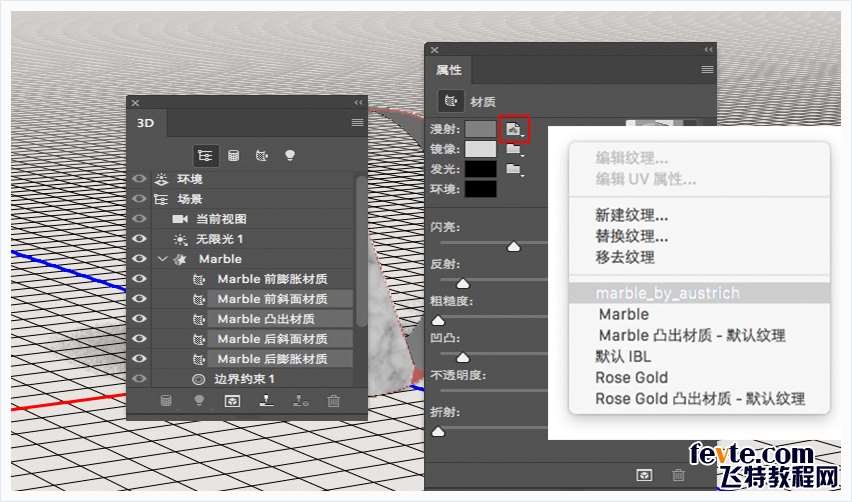Screen dimensions: 852x502
Task: Add new object at 3D panel bottom
Action: tap(166, 401)
